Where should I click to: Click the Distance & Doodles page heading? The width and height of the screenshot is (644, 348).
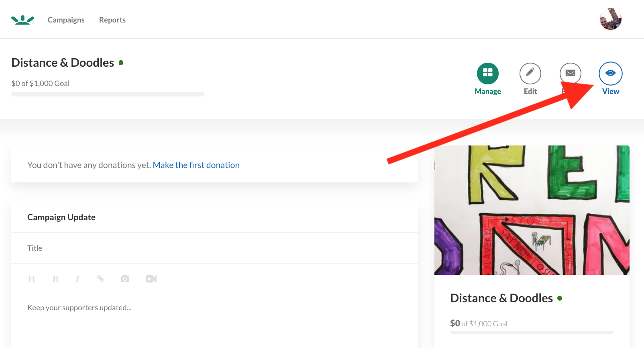tap(63, 63)
